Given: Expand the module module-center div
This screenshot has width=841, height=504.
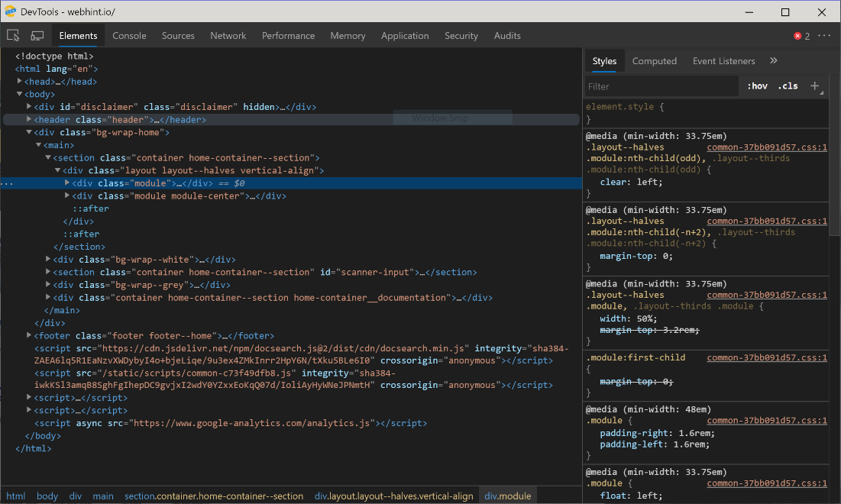Looking at the screenshot, I should coord(67,196).
